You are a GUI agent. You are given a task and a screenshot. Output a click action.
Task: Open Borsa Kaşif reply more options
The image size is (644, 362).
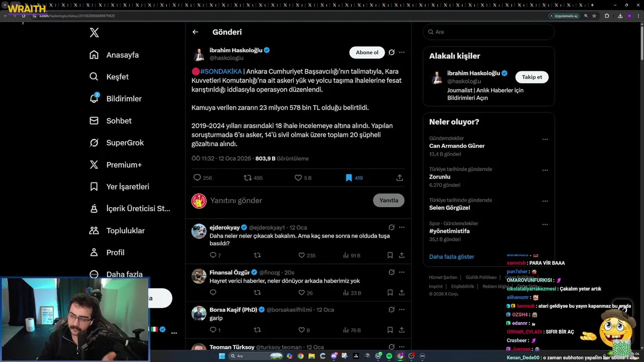(401, 310)
